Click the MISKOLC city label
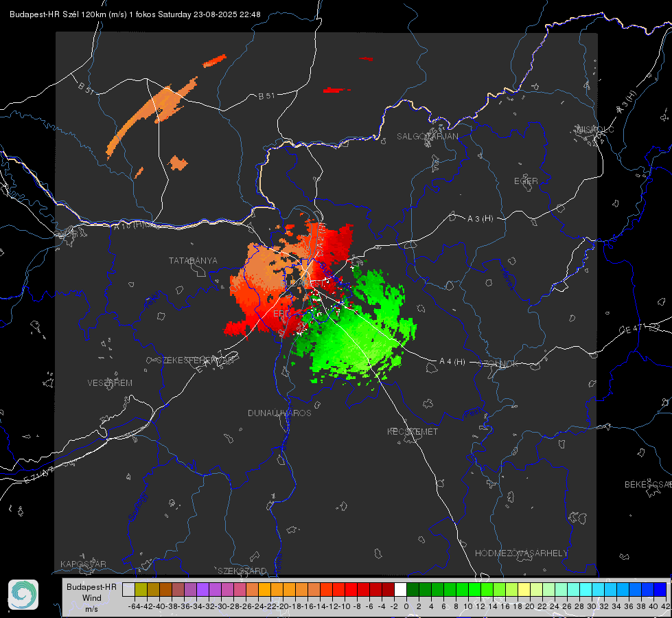672x618 pixels. click(x=595, y=129)
